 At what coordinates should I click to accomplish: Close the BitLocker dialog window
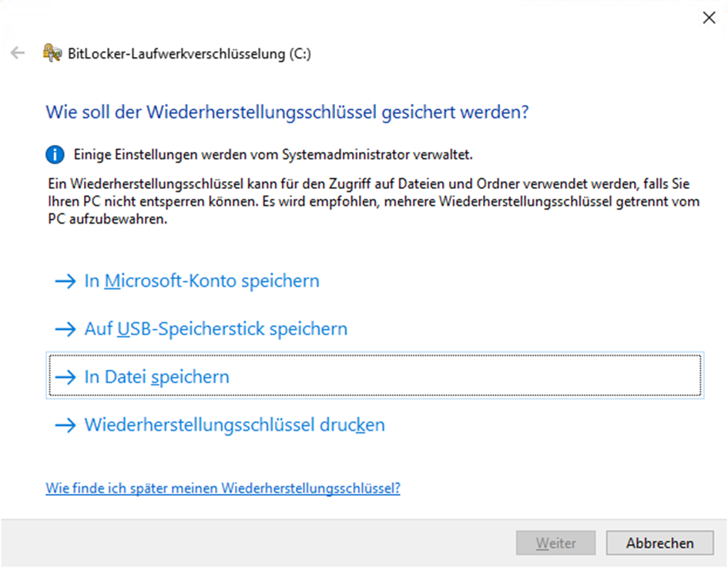(709, 18)
